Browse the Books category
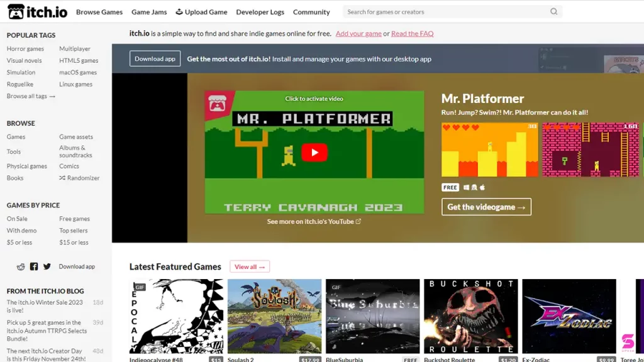The height and width of the screenshot is (362, 644). [x=15, y=178]
